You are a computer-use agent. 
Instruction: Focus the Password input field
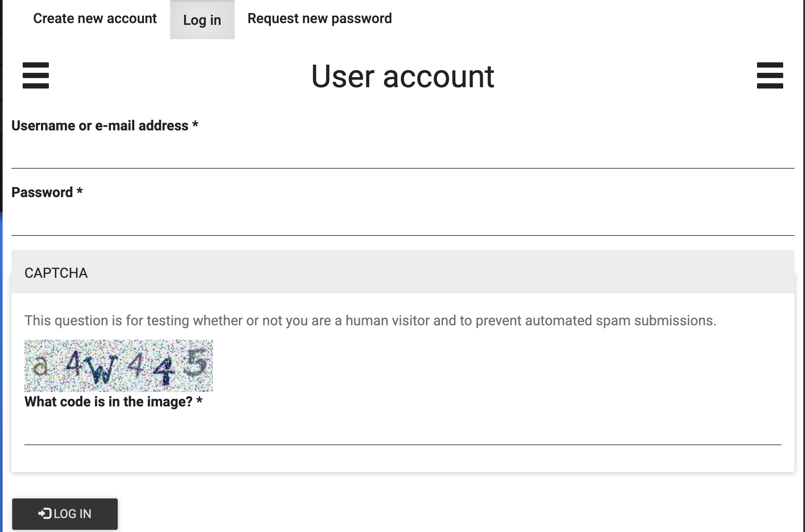[x=403, y=221]
